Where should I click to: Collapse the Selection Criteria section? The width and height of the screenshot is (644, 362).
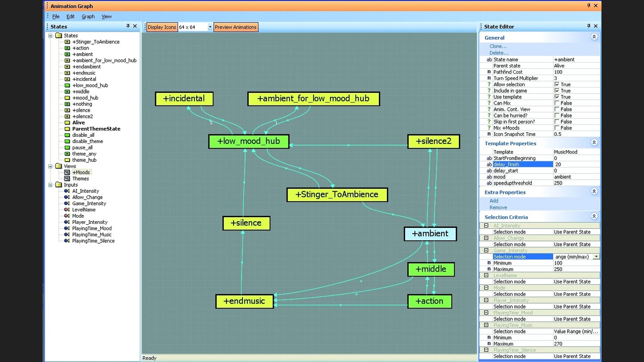coord(594,216)
